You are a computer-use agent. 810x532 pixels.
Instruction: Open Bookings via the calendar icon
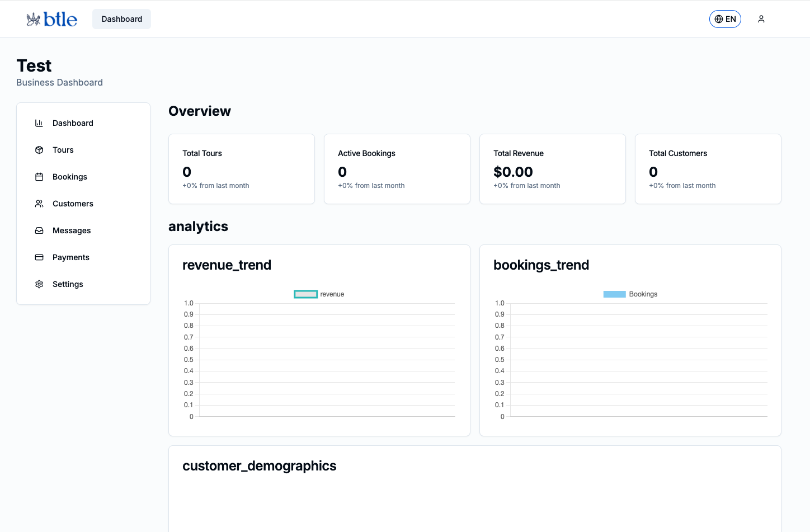(x=39, y=176)
